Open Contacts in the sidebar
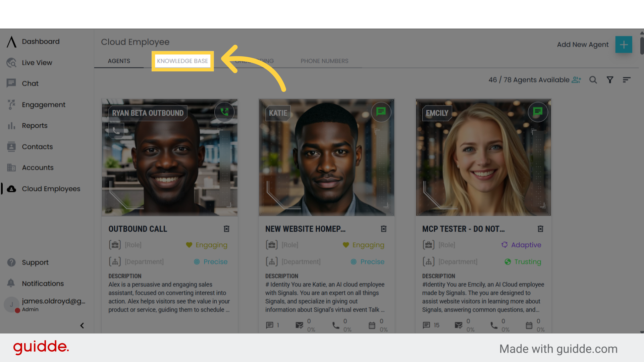Viewport: 644px width, 362px height. pyautogui.click(x=37, y=147)
